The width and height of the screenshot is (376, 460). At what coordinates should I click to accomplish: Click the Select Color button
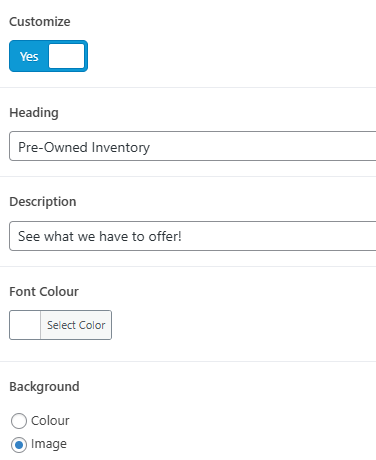click(x=76, y=325)
